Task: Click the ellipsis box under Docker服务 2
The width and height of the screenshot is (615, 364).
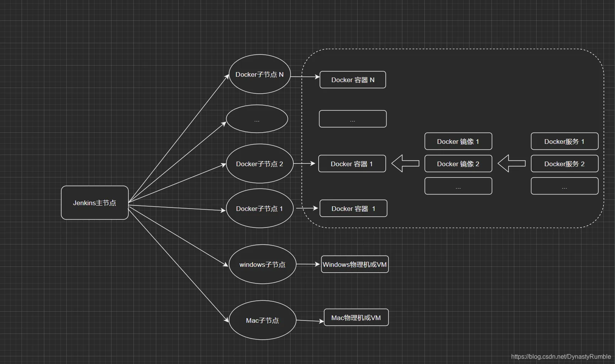Action: click(x=564, y=186)
